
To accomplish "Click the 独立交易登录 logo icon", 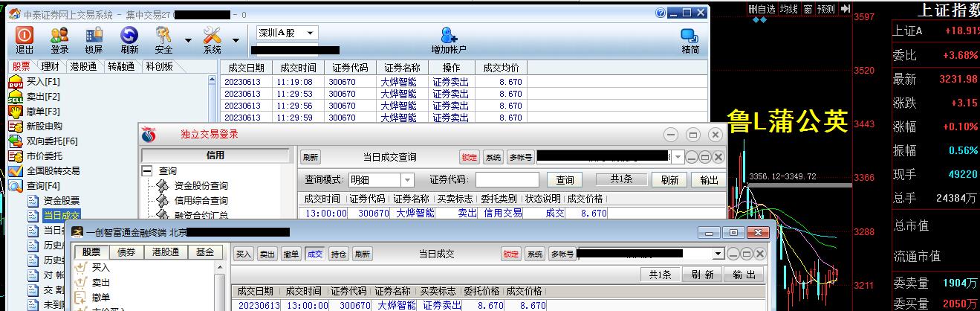I will point(149,134).
